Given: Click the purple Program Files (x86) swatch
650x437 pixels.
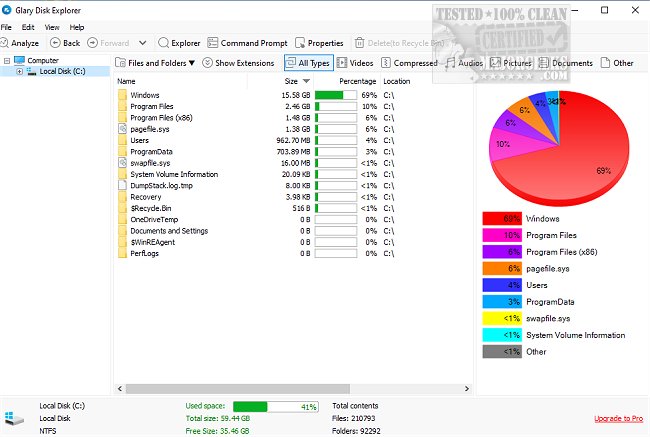Looking at the screenshot, I should click(502, 252).
